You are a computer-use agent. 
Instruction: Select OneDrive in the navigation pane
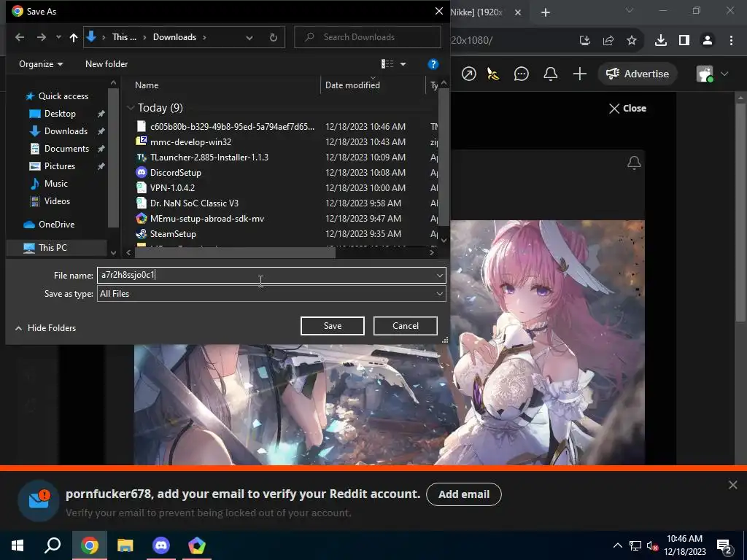click(x=56, y=225)
